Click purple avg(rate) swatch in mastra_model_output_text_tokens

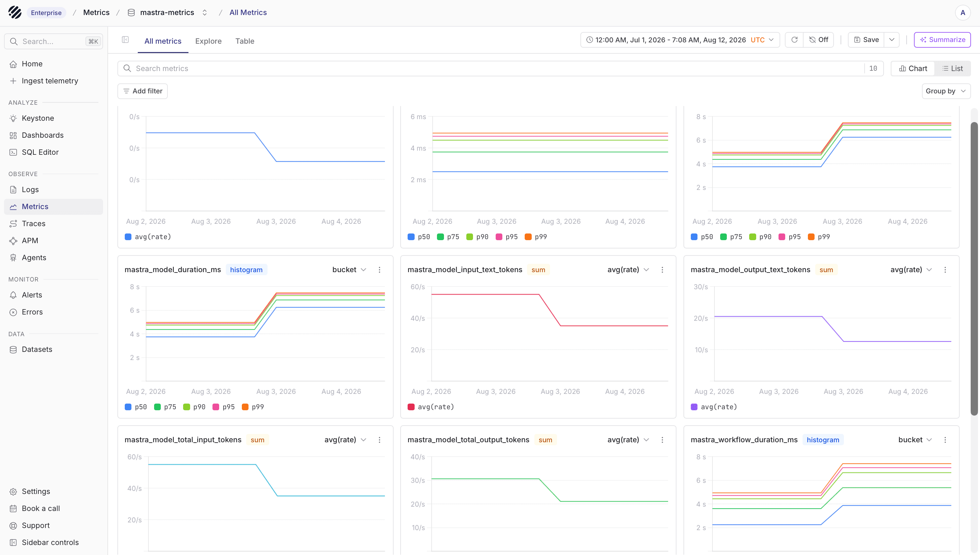tap(694, 407)
